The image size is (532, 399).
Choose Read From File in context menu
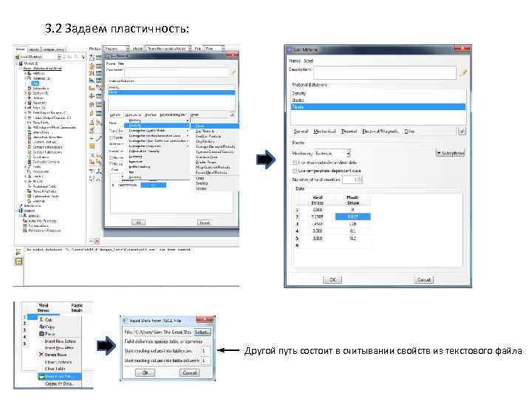tap(60, 377)
